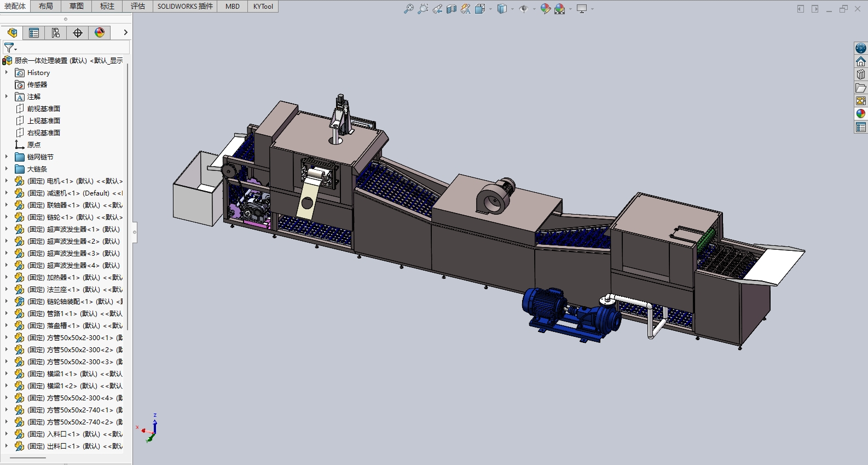Open the View Settings dropdown arrow
This screenshot has height=465, width=868.
(592, 9)
